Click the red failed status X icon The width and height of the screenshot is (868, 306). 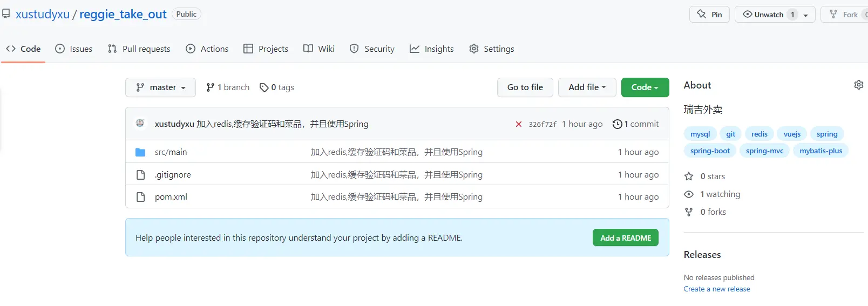[x=519, y=124]
